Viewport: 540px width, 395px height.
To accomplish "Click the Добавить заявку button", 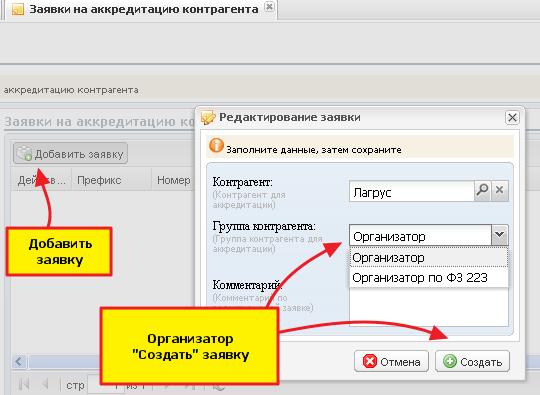I will pos(71,154).
